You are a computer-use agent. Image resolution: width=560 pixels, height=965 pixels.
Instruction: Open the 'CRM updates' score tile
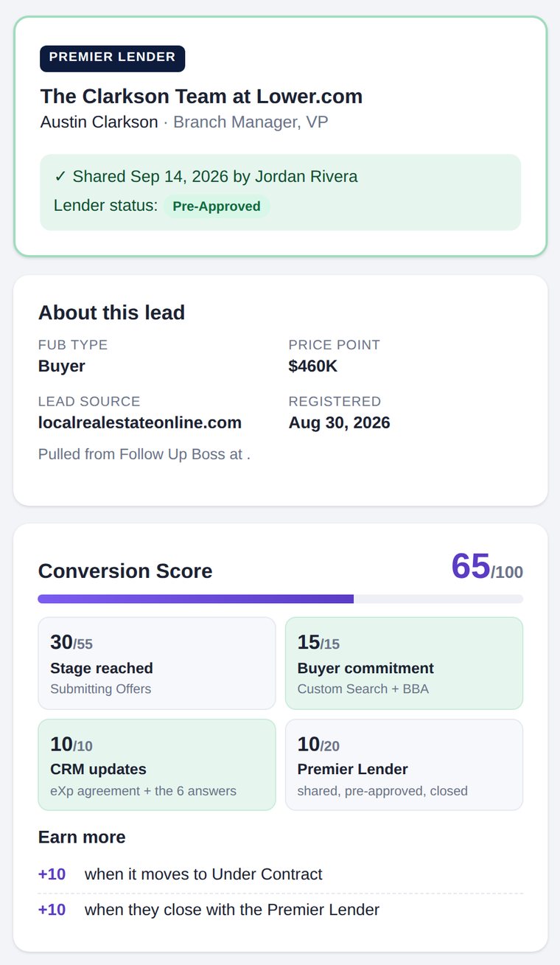157,764
